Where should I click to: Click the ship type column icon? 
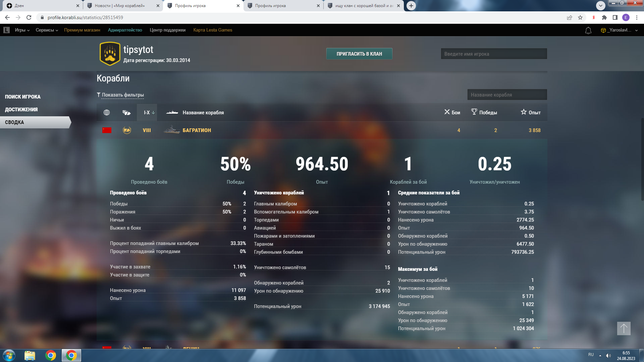point(126,113)
